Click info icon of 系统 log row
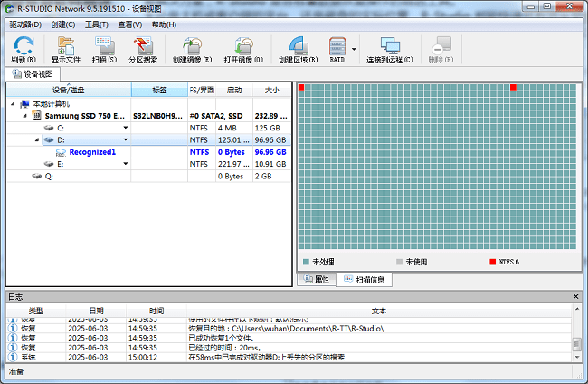 tap(14, 357)
